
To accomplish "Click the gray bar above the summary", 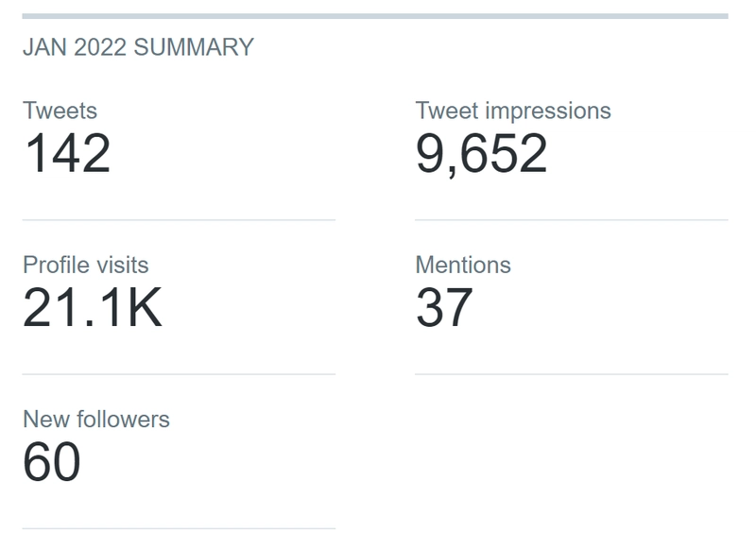I will click(375, 16).
